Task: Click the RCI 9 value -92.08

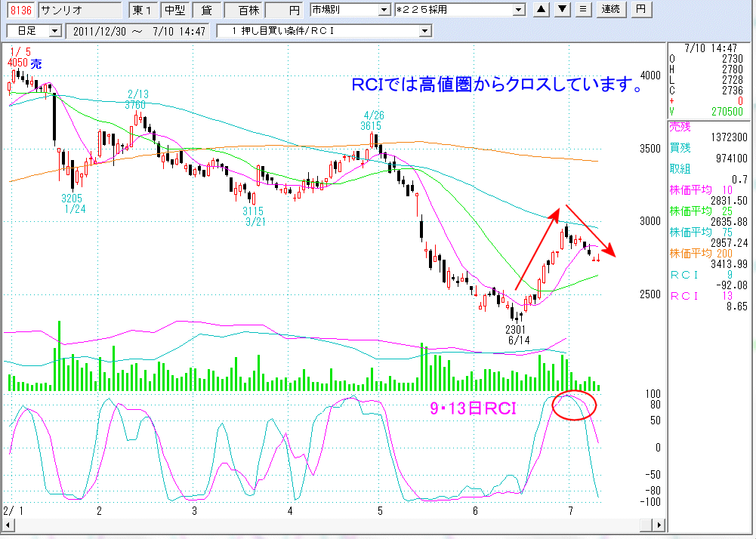Action: pyautogui.click(x=731, y=285)
